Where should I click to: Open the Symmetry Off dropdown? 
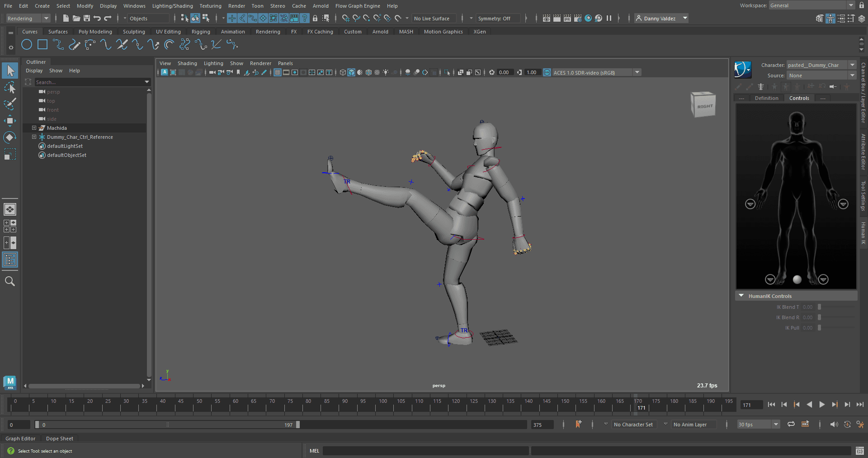(x=499, y=19)
